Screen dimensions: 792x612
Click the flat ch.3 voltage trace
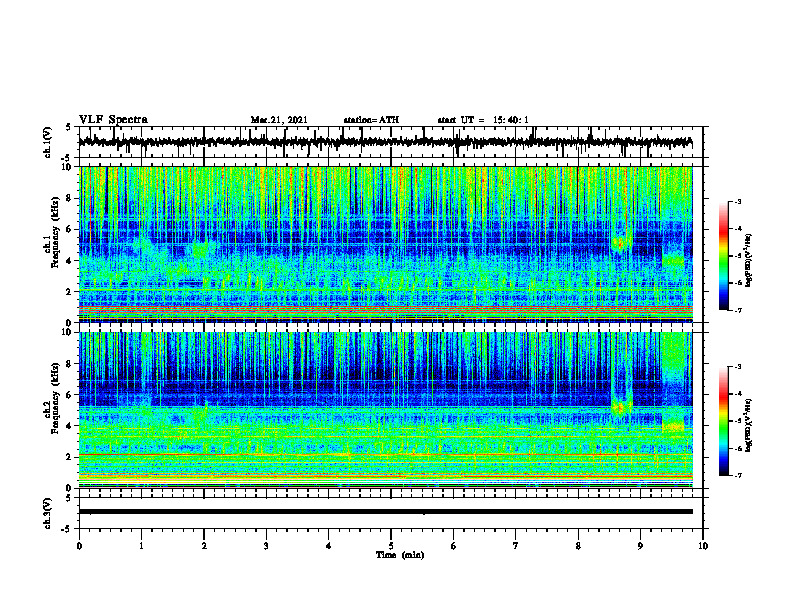385,512
